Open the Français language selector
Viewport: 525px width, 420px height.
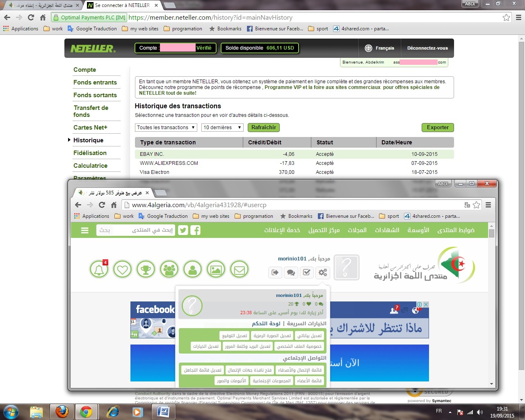point(379,48)
